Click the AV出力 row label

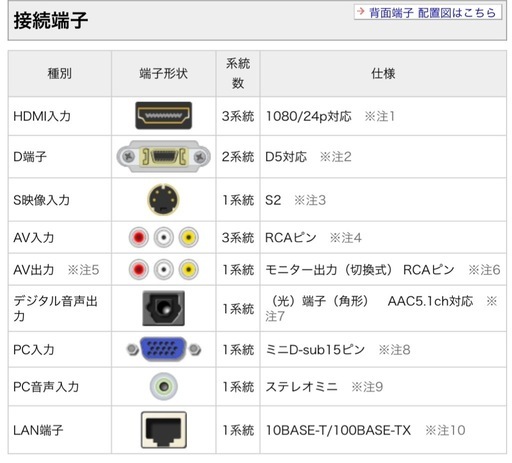click(34, 270)
